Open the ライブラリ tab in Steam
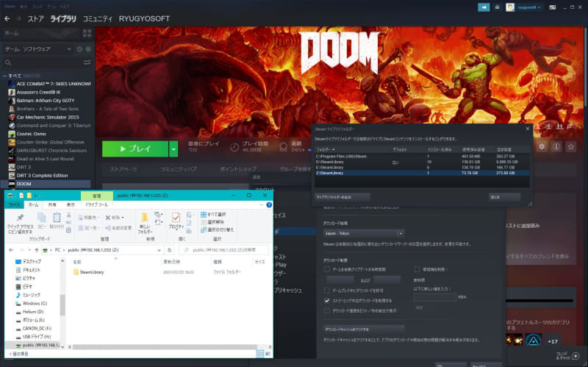This screenshot has width=588, height=367. point(63,19)
